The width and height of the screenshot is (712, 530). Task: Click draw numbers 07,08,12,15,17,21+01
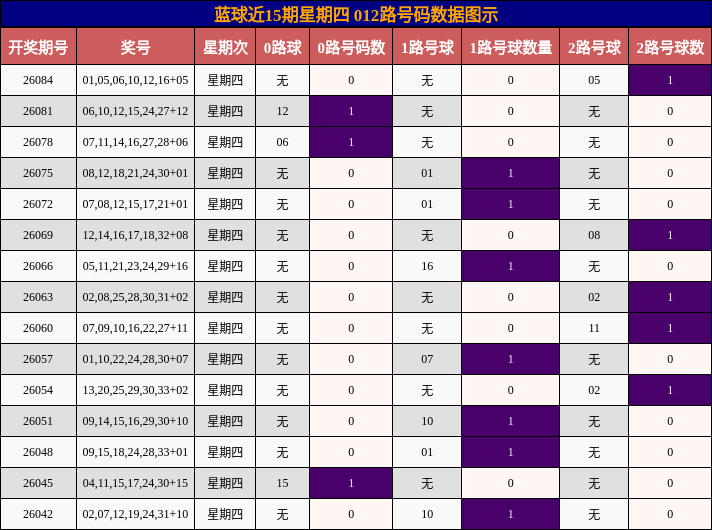(x=135, y=204)
